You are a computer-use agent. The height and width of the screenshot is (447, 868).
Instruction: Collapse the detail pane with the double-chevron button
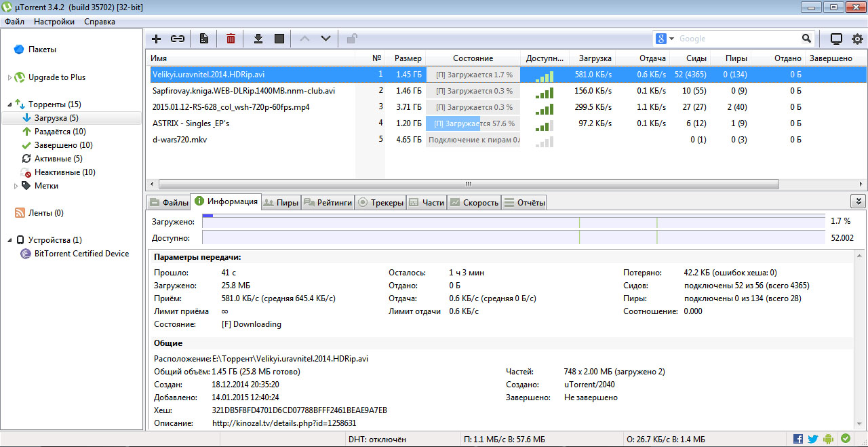click(x=858, y=201)
